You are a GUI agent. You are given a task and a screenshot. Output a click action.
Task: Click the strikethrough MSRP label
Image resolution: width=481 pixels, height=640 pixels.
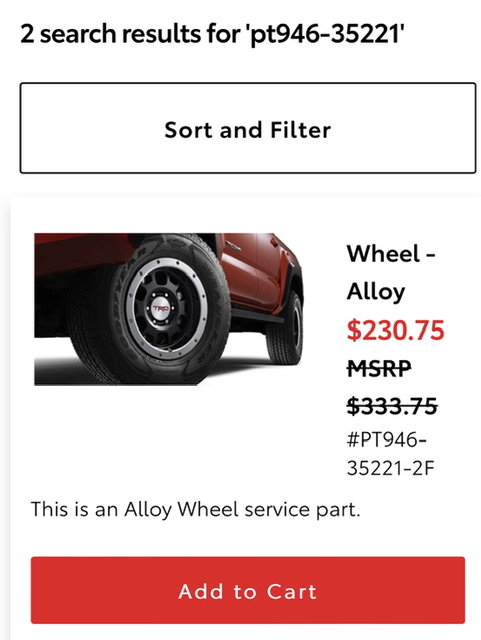(x=379, y=369)
